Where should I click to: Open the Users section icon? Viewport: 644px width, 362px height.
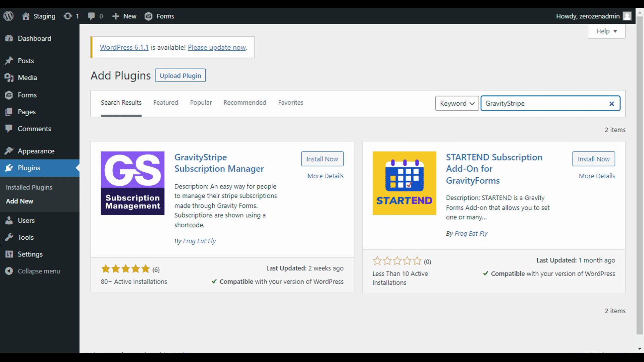[x=9, y=220]
